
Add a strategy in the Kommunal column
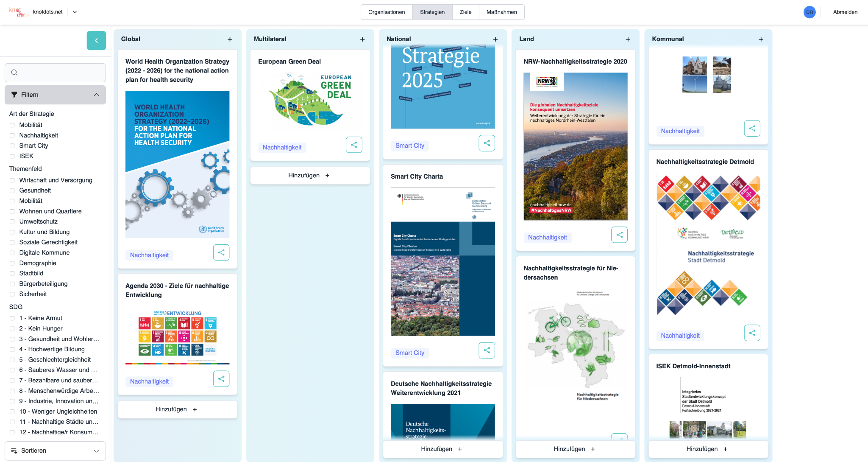[x=761, y=39]
